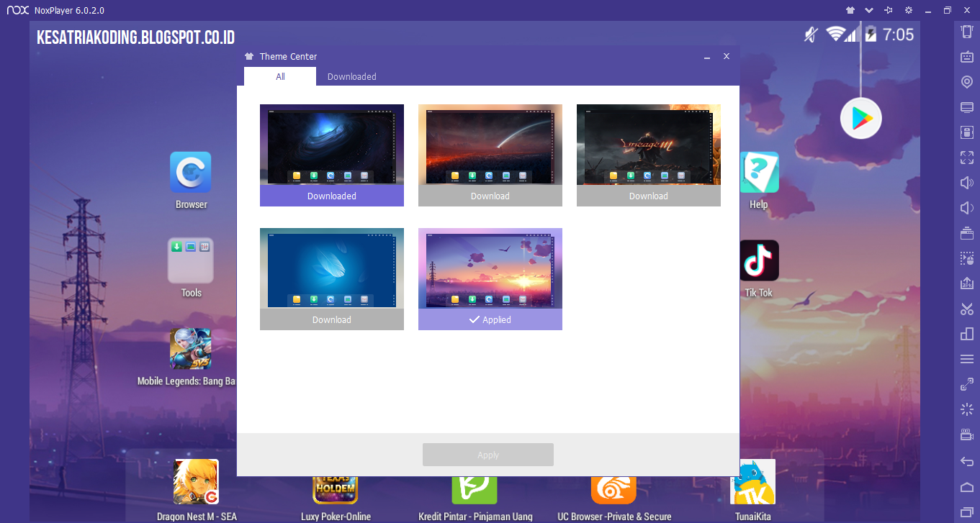Open the Google Play Store icon

861,118
